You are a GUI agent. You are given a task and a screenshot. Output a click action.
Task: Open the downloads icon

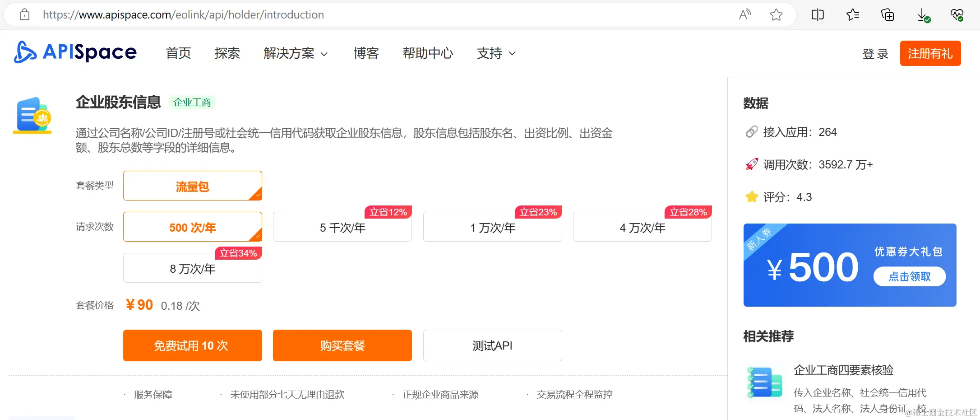[x=923, y=15]
